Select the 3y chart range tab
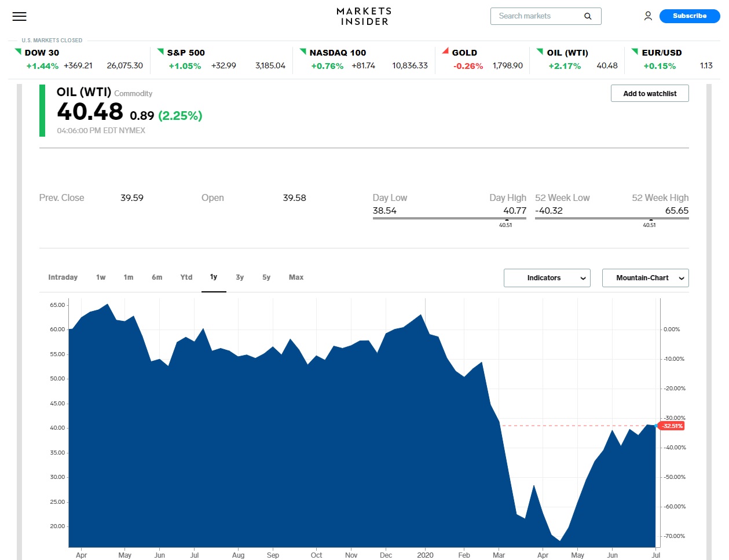The image size is (729, 560). 240,277
